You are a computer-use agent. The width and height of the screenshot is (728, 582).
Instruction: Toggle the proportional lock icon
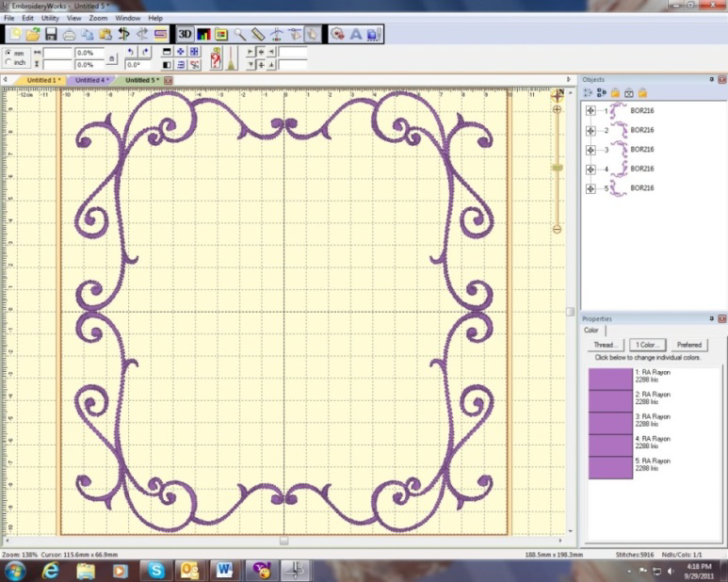pos(112,58)
